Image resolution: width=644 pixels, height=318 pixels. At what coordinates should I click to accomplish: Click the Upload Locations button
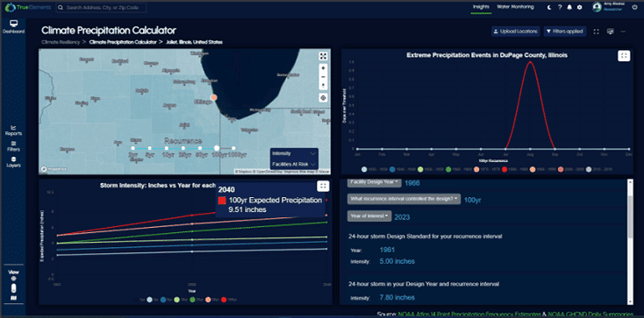tap(516, 32)
